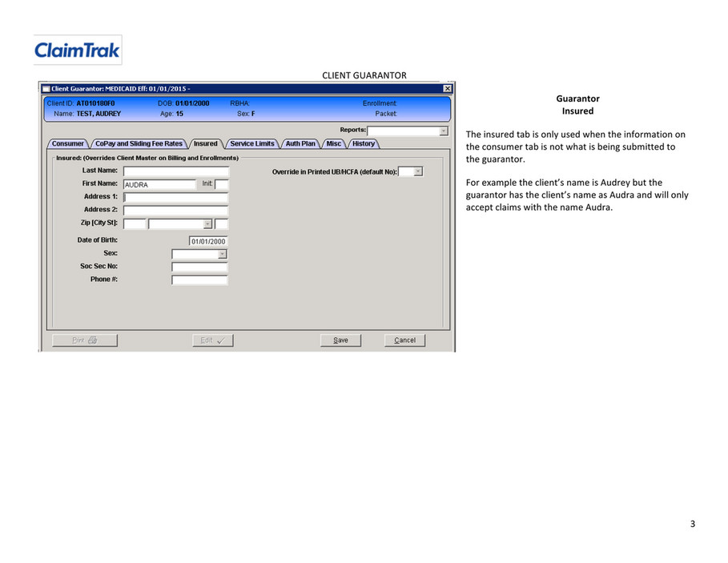
Task: Open the Misc tab
Action: coord(333,144)
